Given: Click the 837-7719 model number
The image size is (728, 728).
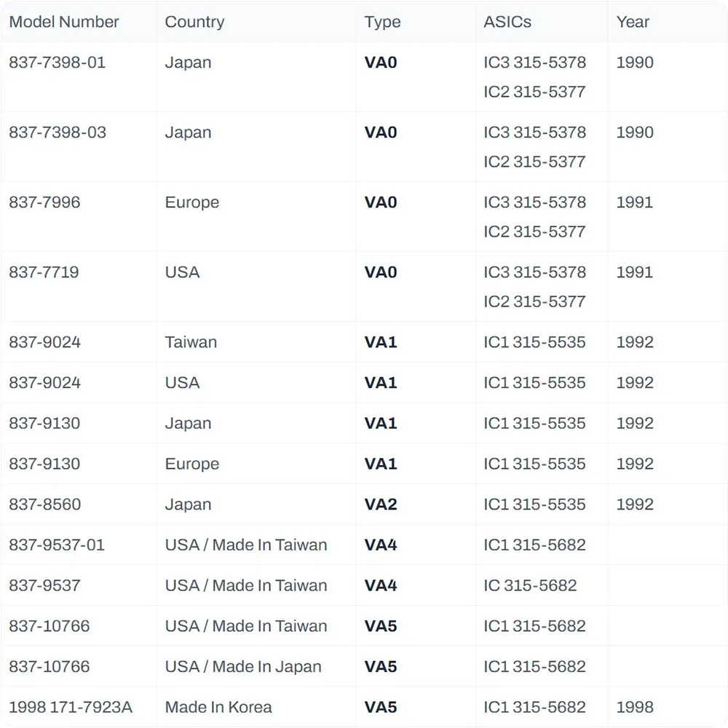Looking at the screenshot, I should [x=44, y=272].
